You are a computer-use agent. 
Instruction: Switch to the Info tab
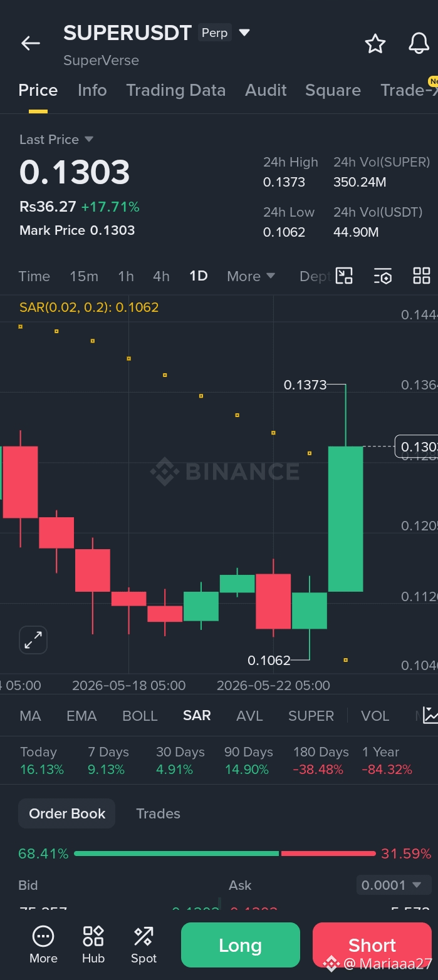coord(92,90)
